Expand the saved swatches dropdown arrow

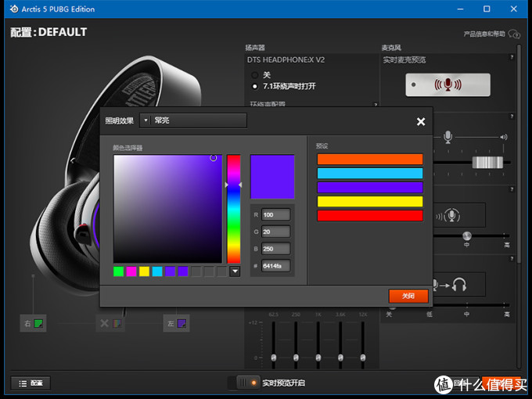235,271
